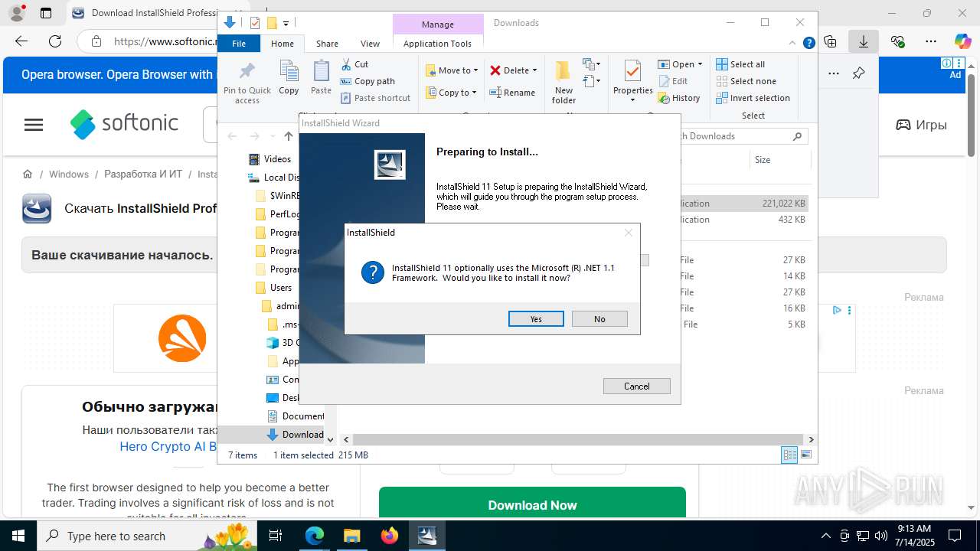
Task: Click the Rename ribbon button
Action: 512,93
